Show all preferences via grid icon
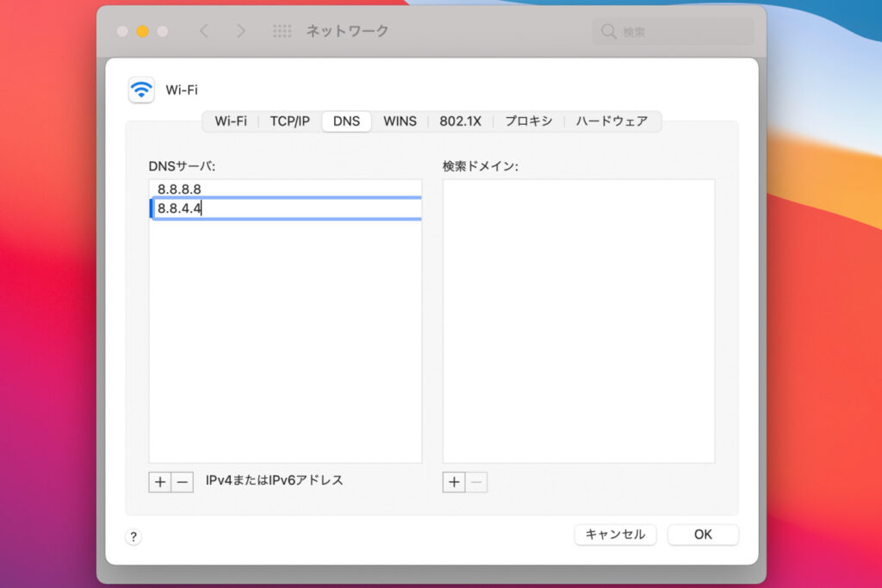Image resolution: width=882 pixels, height=588 pixels. [x=282, y=31]
